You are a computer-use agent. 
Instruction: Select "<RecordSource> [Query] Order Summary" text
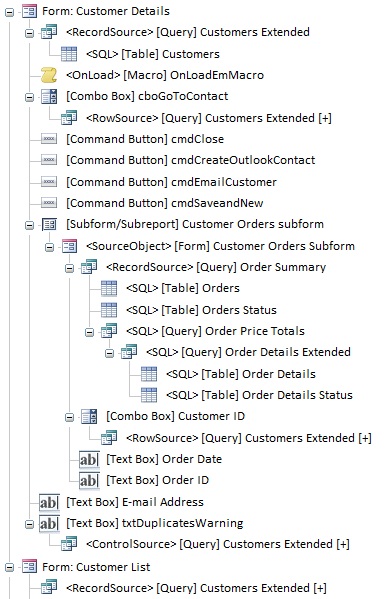click(x=216, y=267)
